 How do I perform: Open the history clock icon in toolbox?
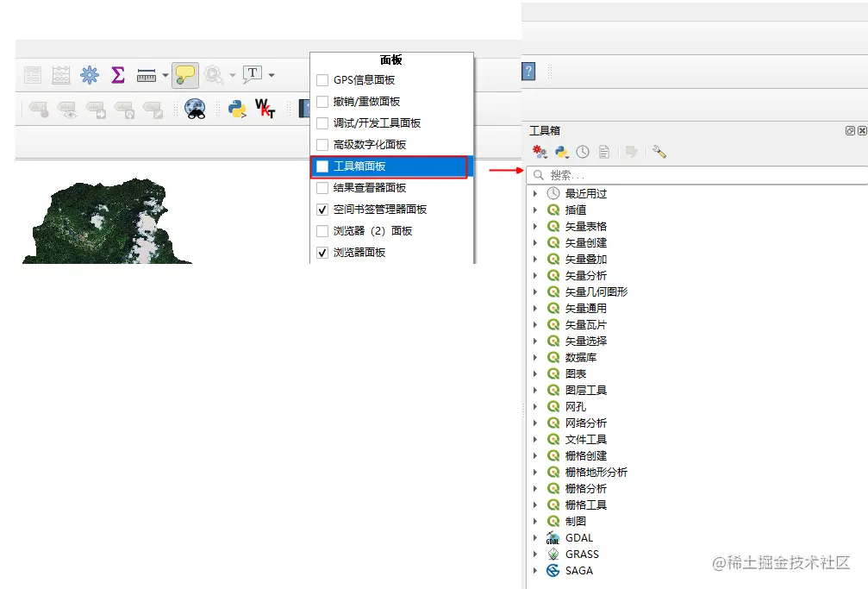(x=583, y=152)
